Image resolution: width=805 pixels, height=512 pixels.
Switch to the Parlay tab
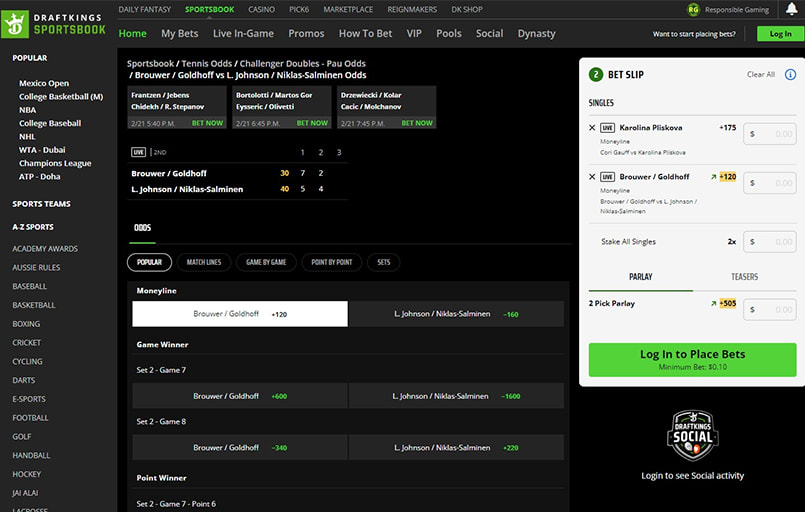click(x=641, y=277)
